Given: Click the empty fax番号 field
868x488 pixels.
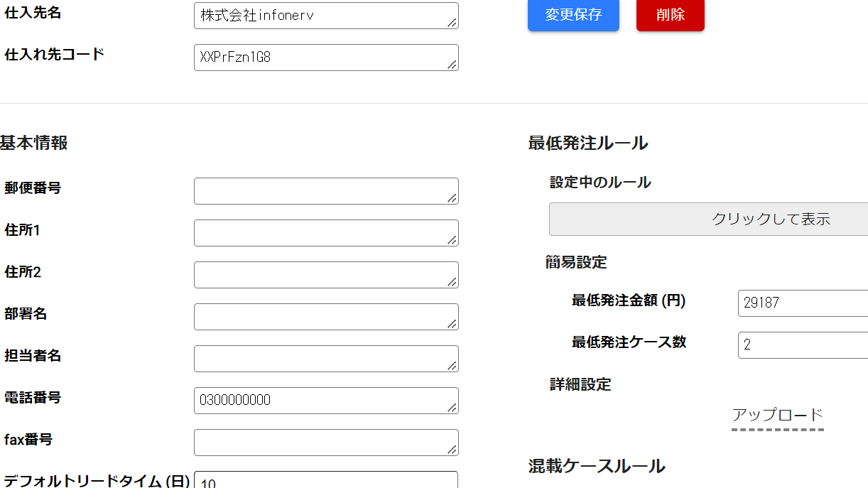Looking at the screenshot, I should (x=326, y=442).
